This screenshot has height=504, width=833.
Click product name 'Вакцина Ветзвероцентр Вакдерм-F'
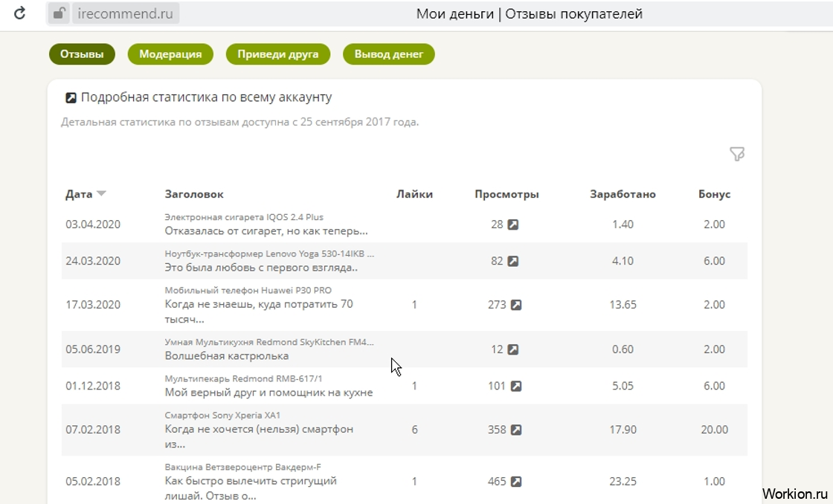[x=242, y=468]
